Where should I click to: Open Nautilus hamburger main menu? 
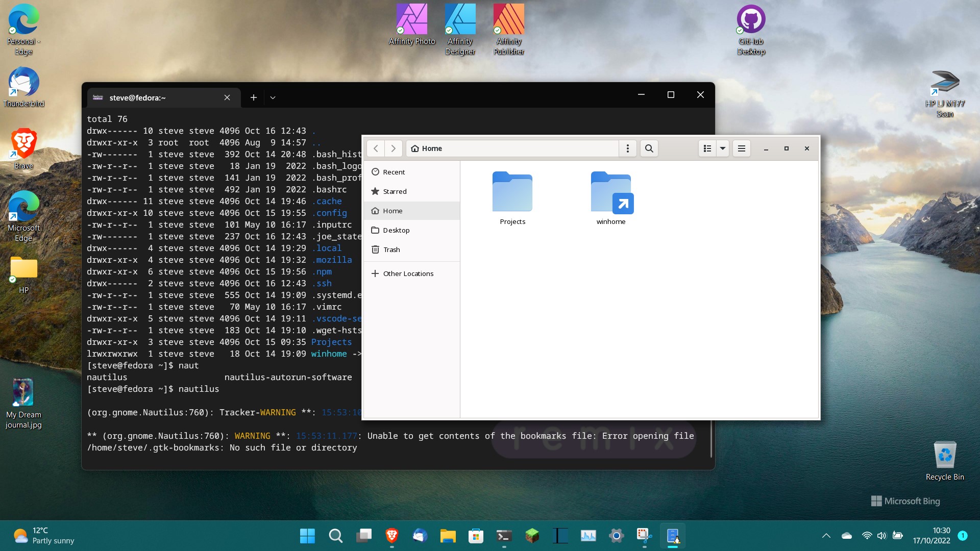click(742, 148)
